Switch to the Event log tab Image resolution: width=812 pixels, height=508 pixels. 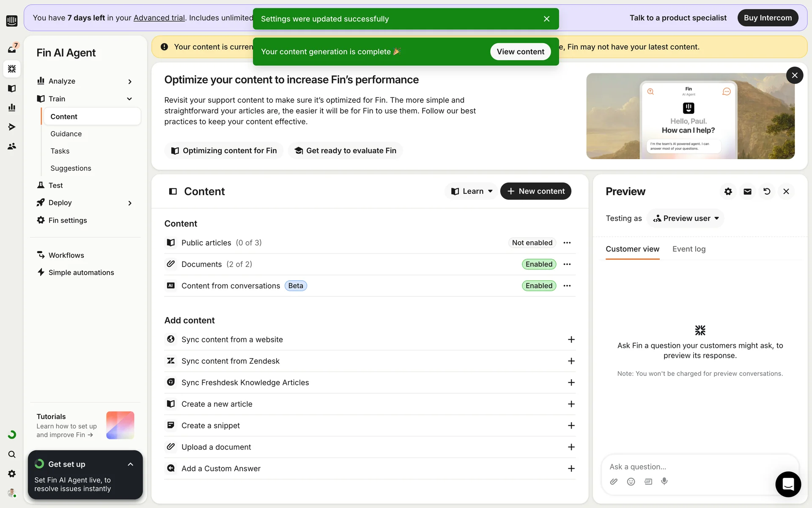coord(689,249)
